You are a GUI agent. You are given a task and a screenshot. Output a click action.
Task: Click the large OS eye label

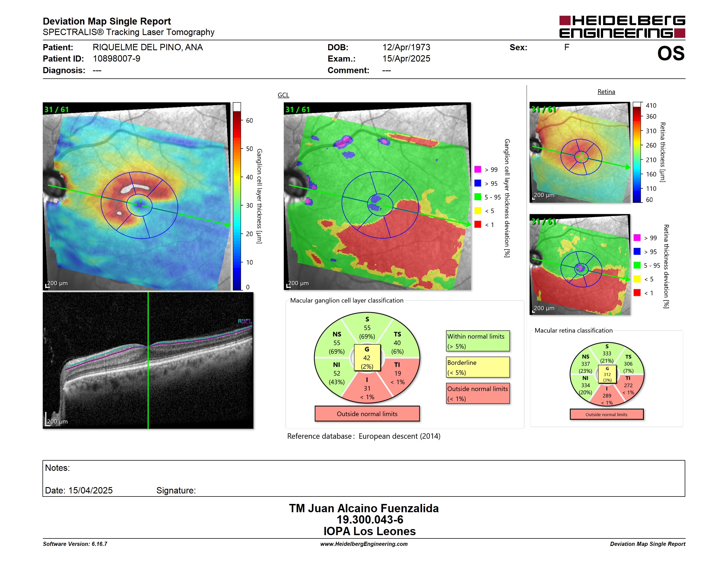click(x=671, y=54)
